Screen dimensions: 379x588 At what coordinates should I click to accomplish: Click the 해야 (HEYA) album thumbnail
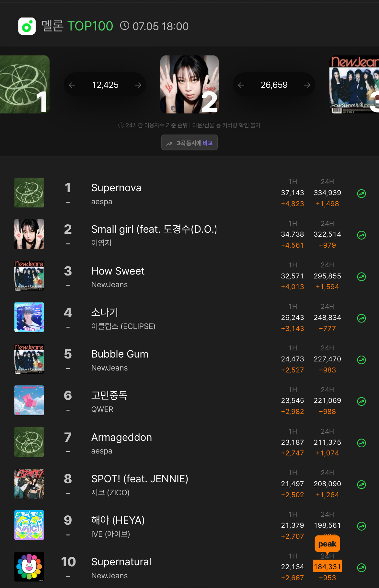click(29, 525)
